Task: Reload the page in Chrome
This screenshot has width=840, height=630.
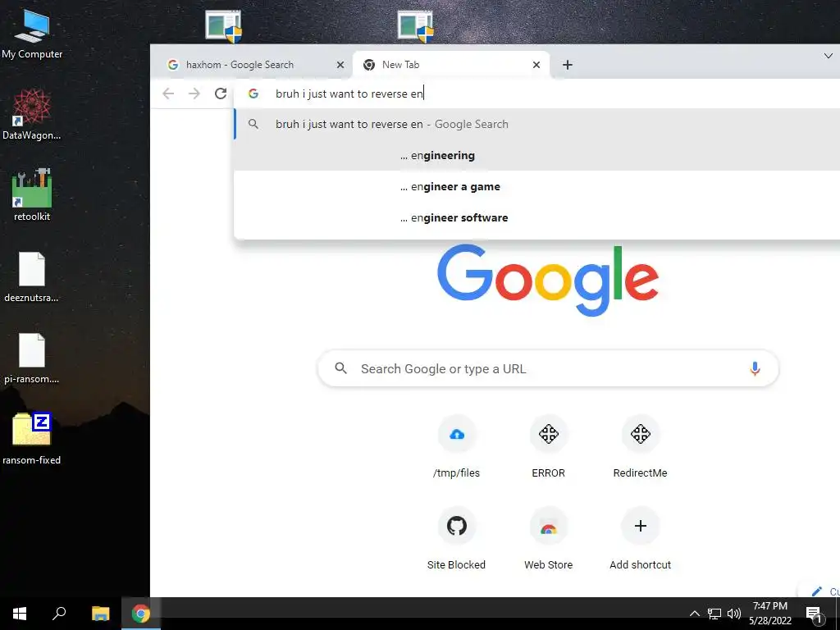Action: point(220,94)
